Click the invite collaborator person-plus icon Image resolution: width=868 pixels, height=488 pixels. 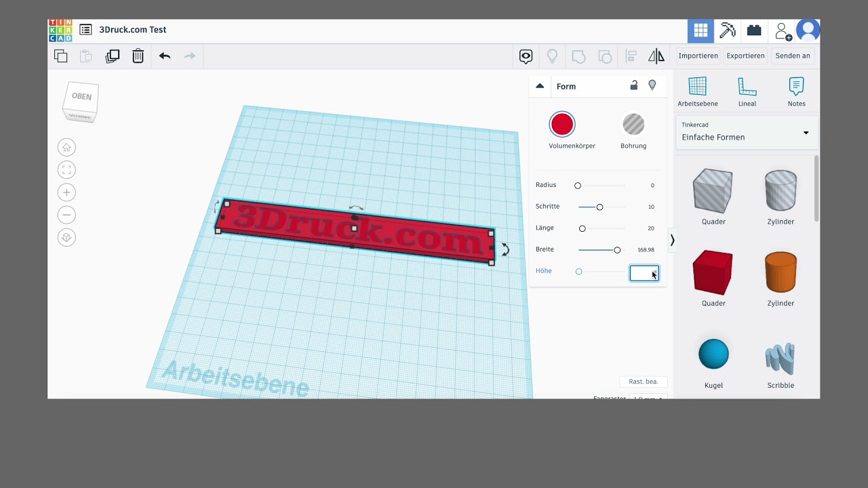click(783, 31)
